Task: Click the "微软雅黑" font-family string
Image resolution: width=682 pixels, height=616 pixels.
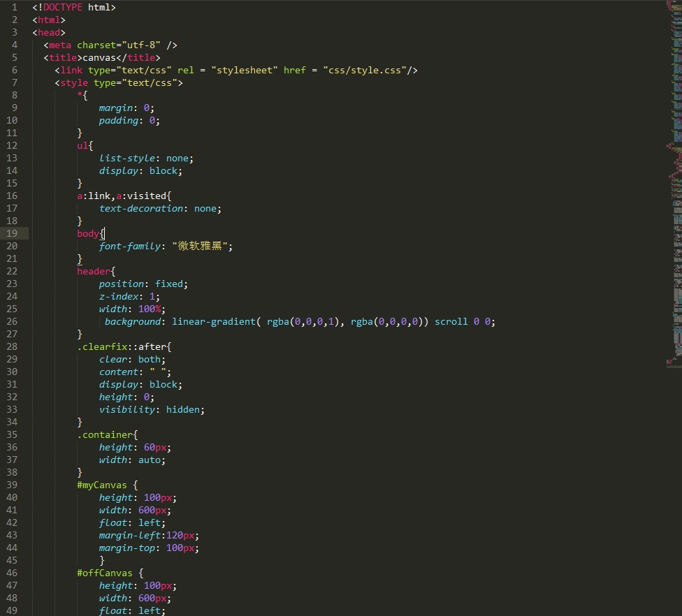Action: point(200,246)
